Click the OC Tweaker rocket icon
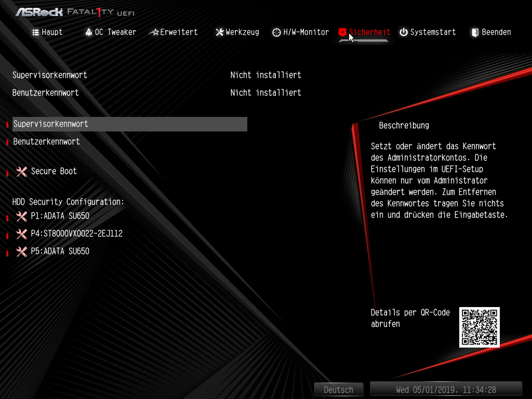Image resolution: width=532 pixels, height=399 pixels. (88, 32)
